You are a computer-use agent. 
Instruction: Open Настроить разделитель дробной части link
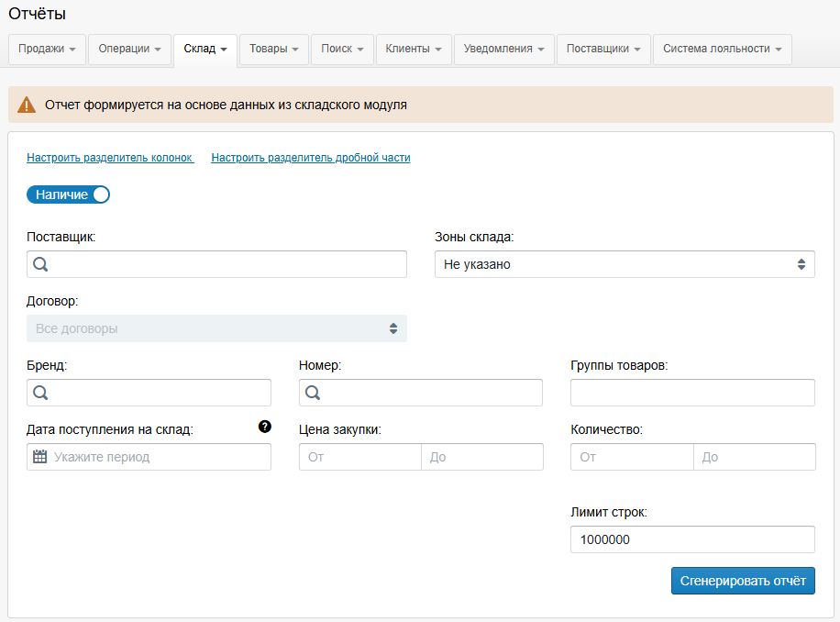click(311, 158)
